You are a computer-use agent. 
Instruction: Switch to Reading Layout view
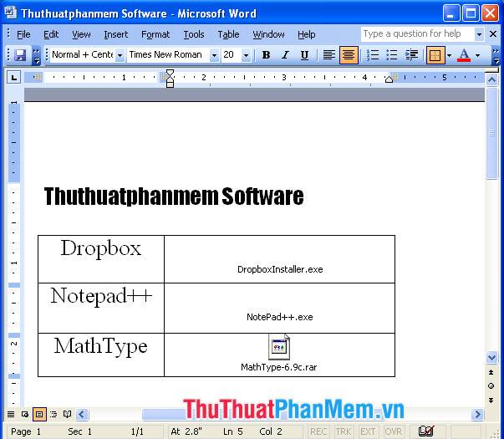pos(67,414)
